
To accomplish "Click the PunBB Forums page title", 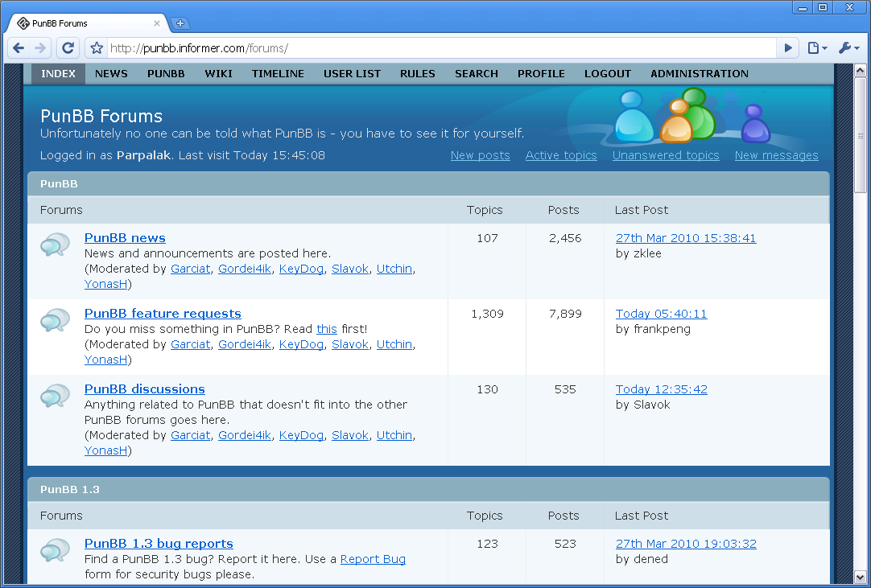I will [101, 116].
